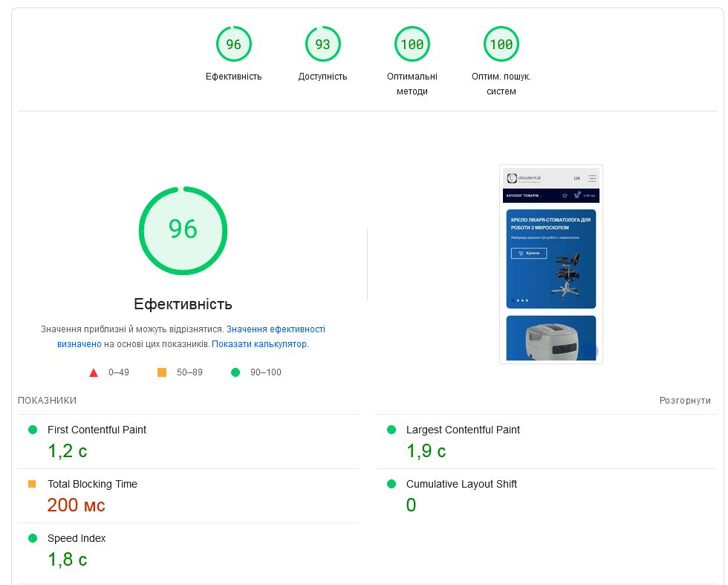
Task: Click the large 96 performance score gauge
Action: coord(183,230)
